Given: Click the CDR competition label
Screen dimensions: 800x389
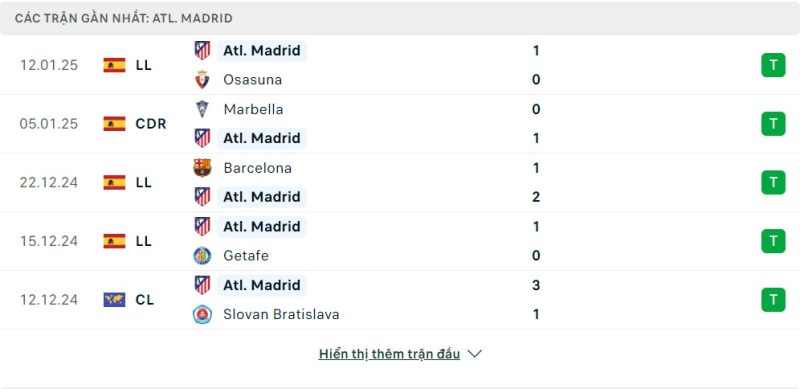Looking at the screenshot, I should point(151,124).
